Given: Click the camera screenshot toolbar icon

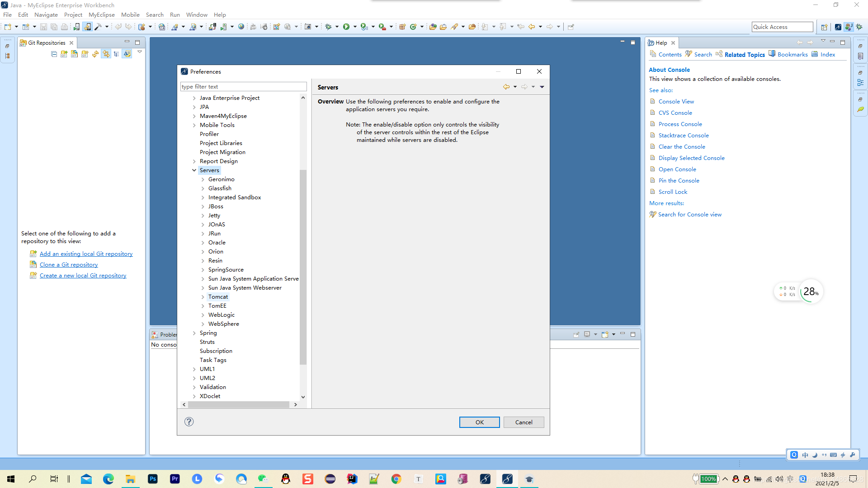Looking at the screenshot, I should click(x=308, y=27).
